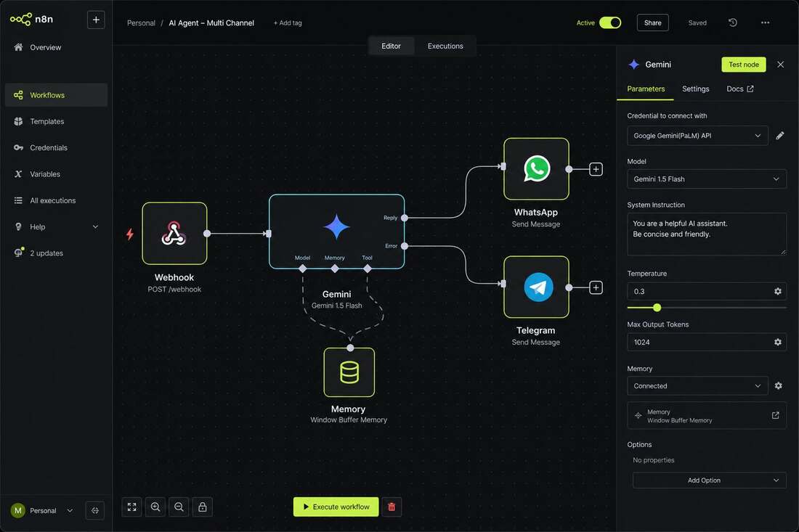The width and height of the screenshot is (799, 532).
Task: Open the three-dots workflow menu
Action: click(x=766, y=23)
